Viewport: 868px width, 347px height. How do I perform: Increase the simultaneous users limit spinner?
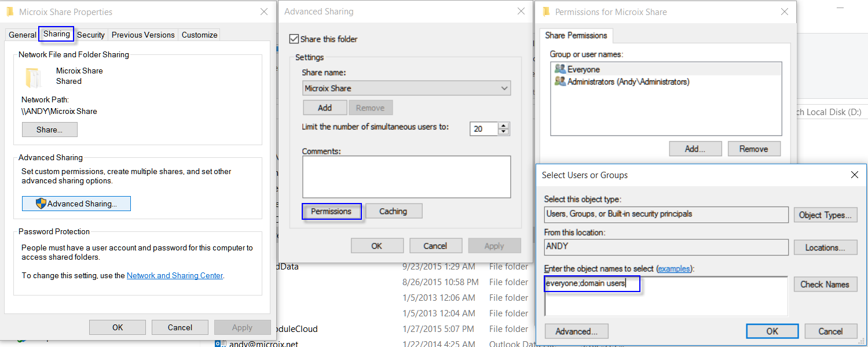[504, 125]
